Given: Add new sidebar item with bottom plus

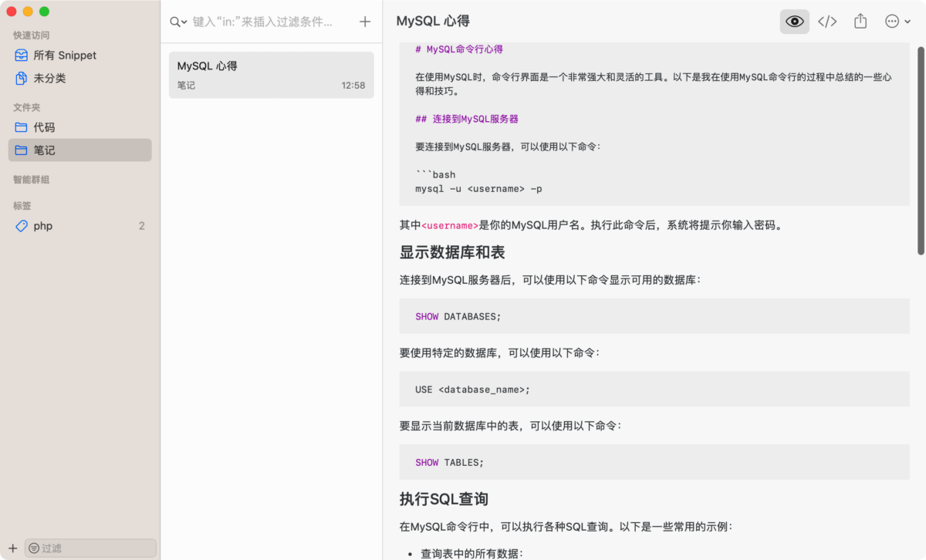Looking at the screenshot, I should tap(12, 548).
